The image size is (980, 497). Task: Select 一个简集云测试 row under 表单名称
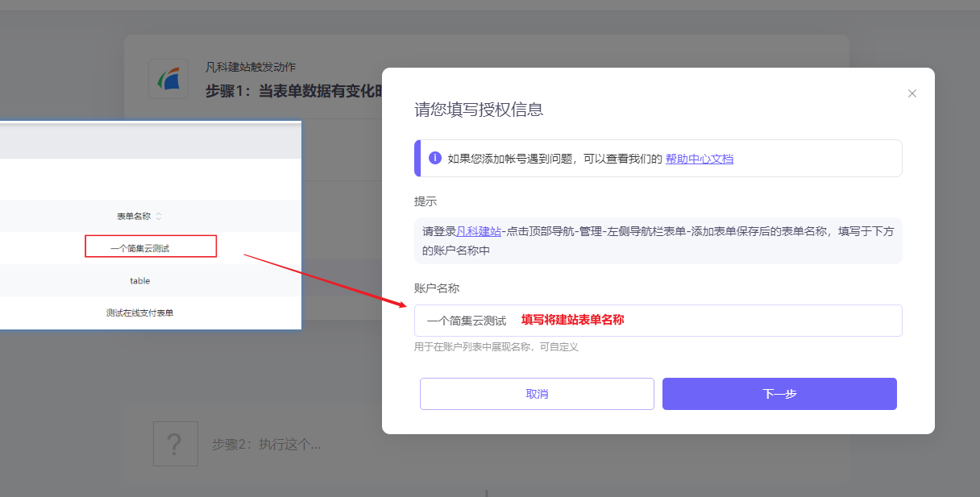coord(151,248)
